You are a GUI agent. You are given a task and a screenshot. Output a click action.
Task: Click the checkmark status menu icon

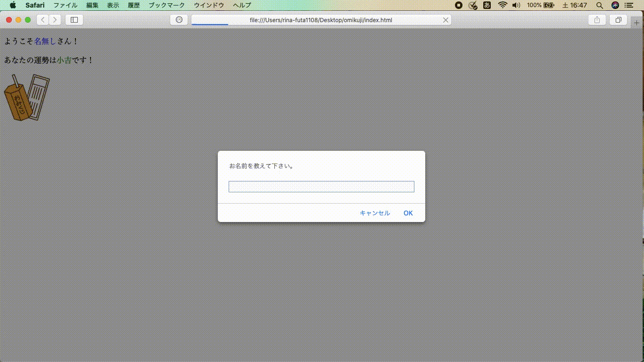pyautogui.click(x=473, y=5)
